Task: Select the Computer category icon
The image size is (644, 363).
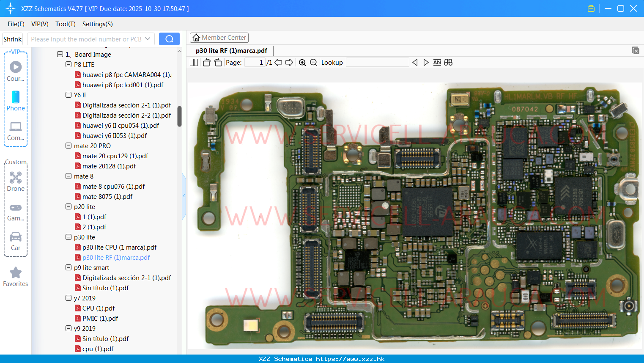Action: (x=16, y=126)
